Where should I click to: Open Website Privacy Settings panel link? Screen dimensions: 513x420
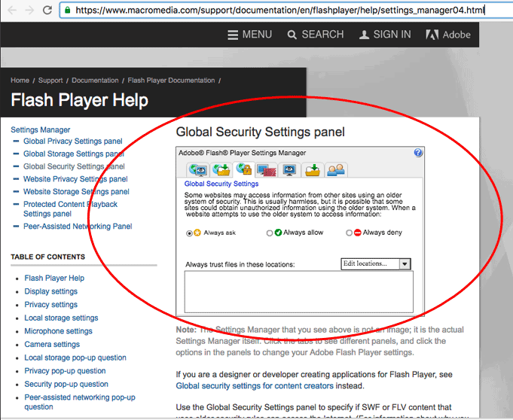75,179
